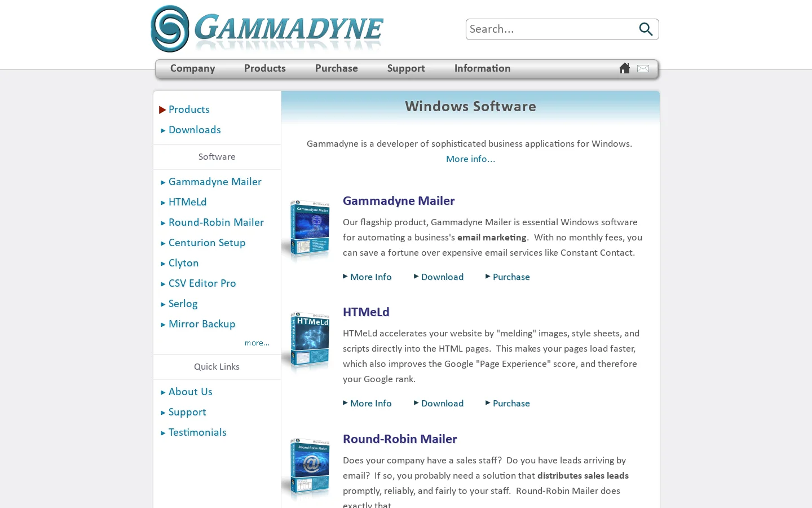Open HTMeLd sidebar link

pos(187,202)
